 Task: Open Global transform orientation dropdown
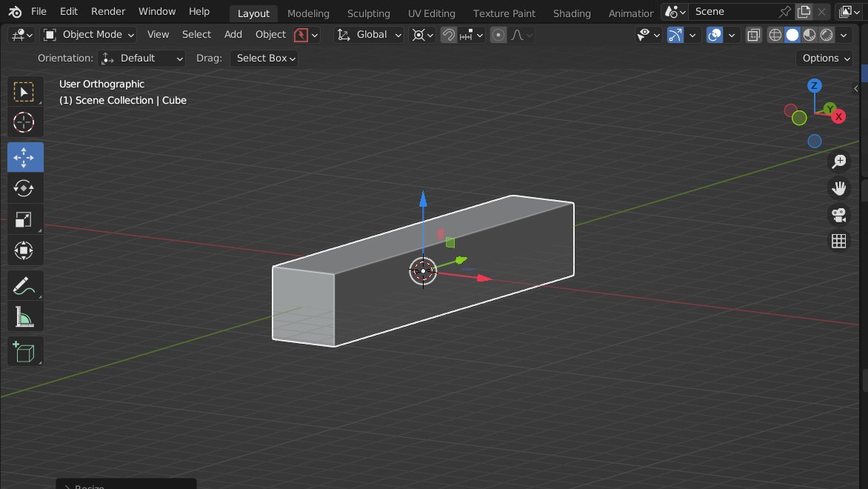coord(370,35)
